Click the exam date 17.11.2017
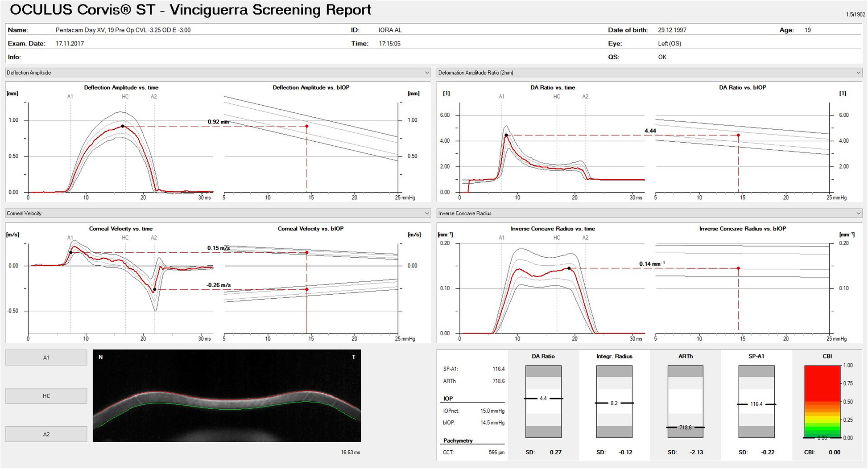The height and width of the screenshot is (469, 868). (70, 44)
